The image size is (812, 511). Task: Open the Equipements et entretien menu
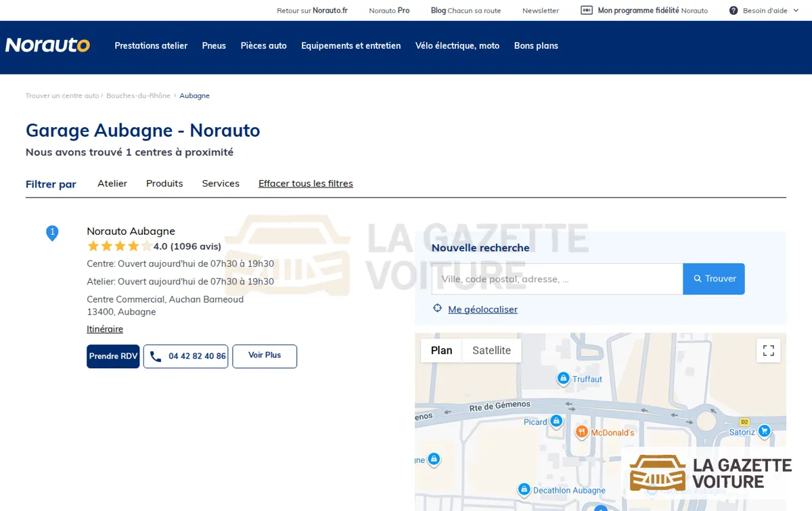tap(351, 46)
